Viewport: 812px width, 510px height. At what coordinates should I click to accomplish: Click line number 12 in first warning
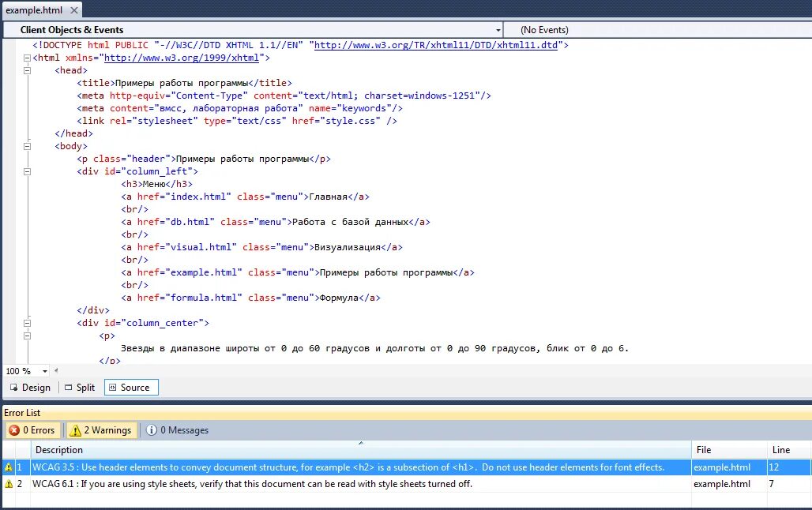[x=773, y=467]
